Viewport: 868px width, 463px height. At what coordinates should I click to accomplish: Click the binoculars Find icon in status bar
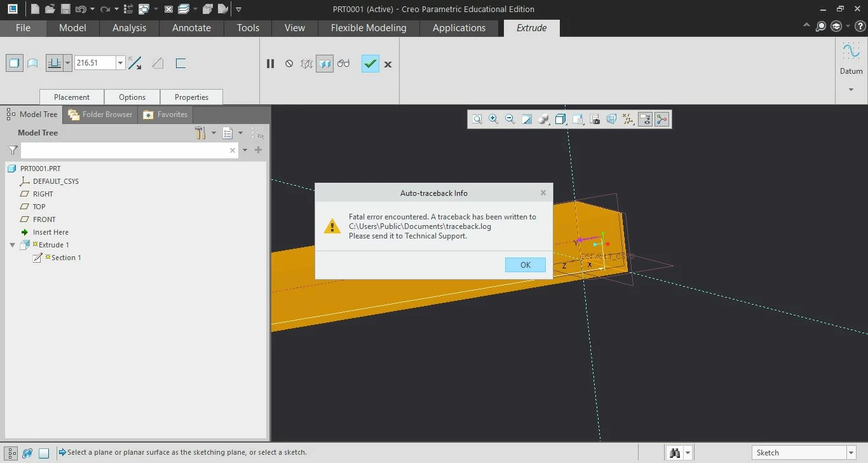(x=675, y=453)
